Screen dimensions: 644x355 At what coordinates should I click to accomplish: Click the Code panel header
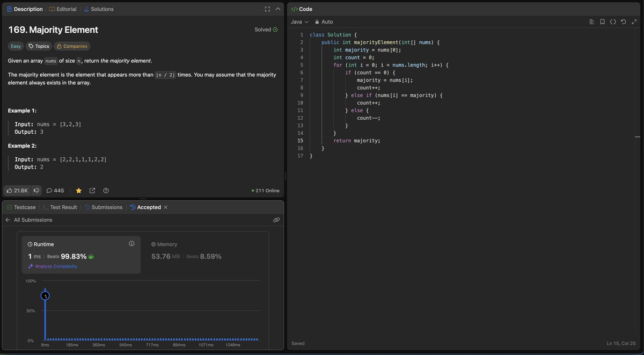pyautogui.click(x=302, y=9)
